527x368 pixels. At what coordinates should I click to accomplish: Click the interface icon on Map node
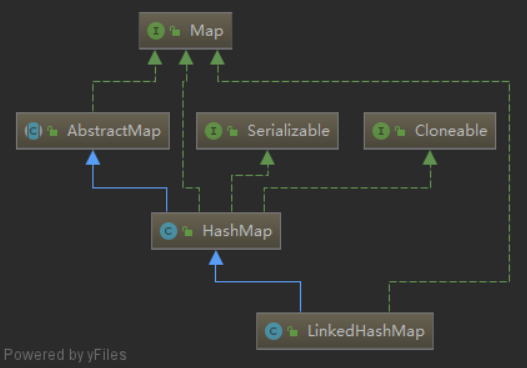point(156,31)
